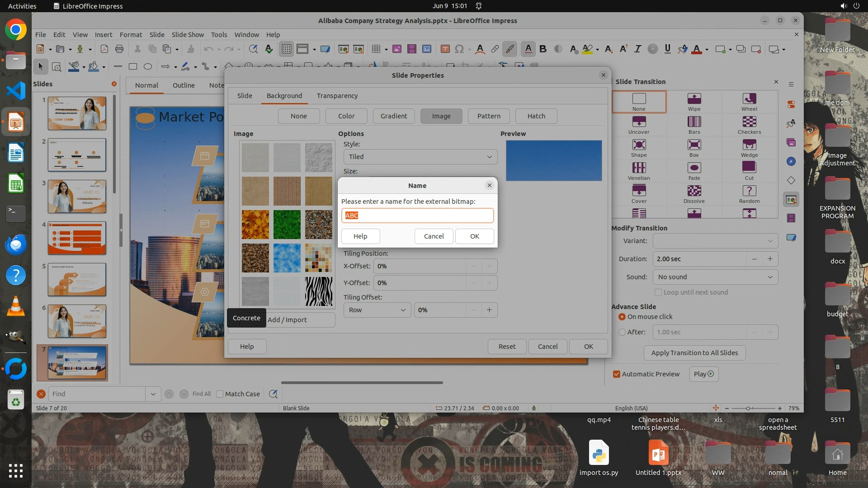Select the After advance slide radio

622,332
